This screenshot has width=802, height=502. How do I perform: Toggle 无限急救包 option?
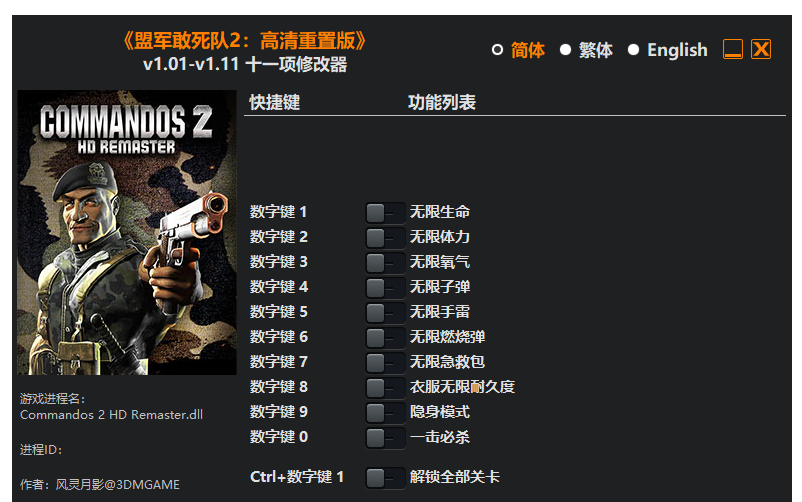pyautogui.click(x=385, y=363)
